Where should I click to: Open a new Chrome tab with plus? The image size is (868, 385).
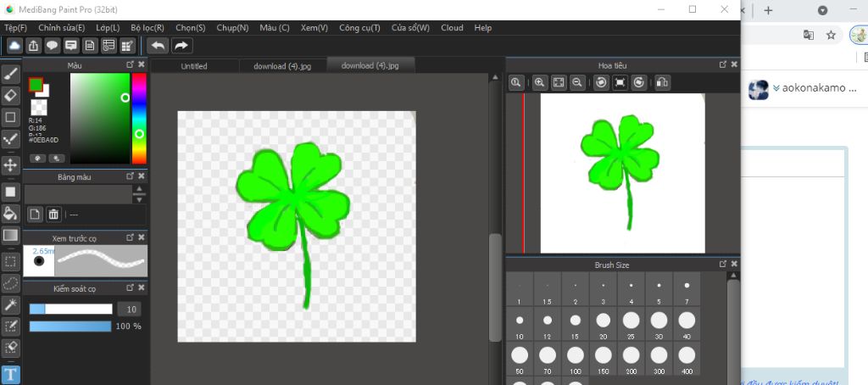click(768, 10)
